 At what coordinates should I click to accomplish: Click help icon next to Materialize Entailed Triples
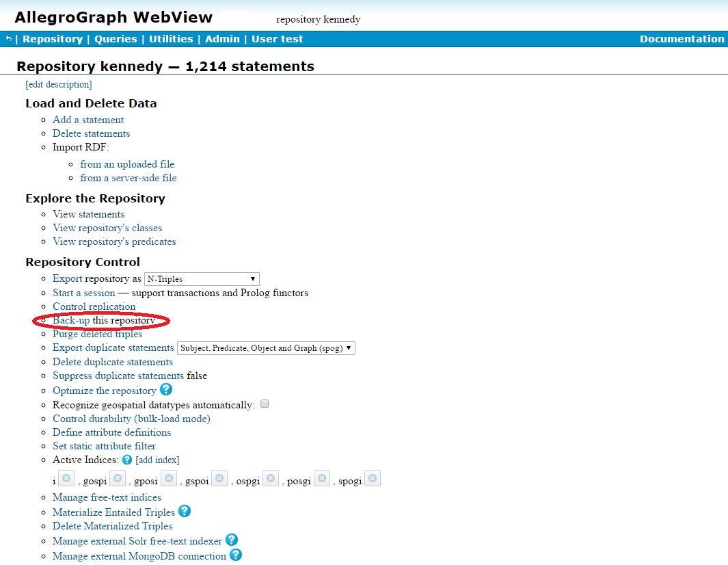point(185,511)
